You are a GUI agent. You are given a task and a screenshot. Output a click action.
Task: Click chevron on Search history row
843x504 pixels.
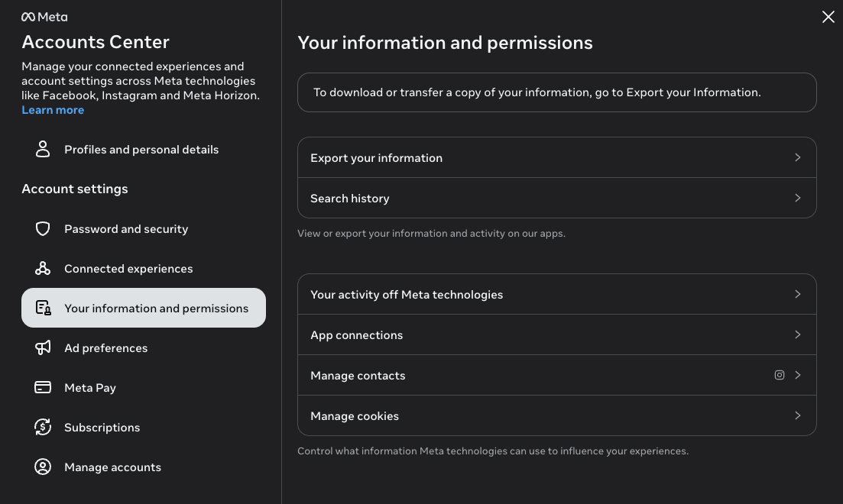pyautogui.click(x=798, y=198)
